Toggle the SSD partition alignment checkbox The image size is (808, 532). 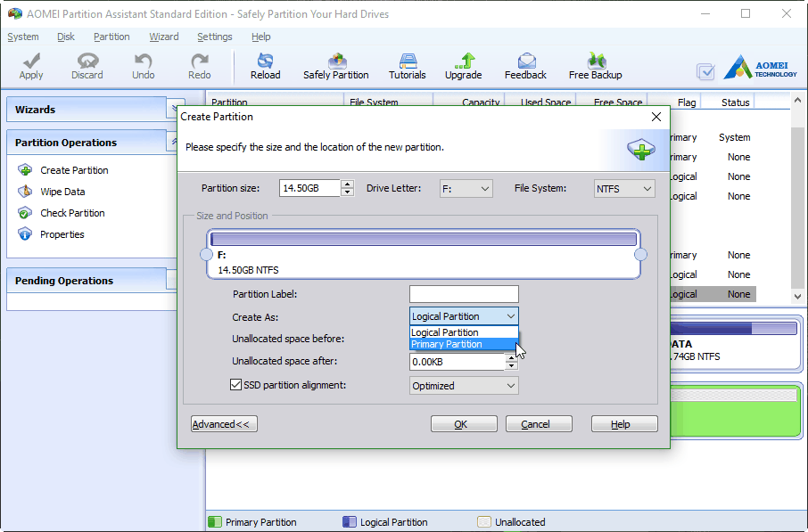236,384
